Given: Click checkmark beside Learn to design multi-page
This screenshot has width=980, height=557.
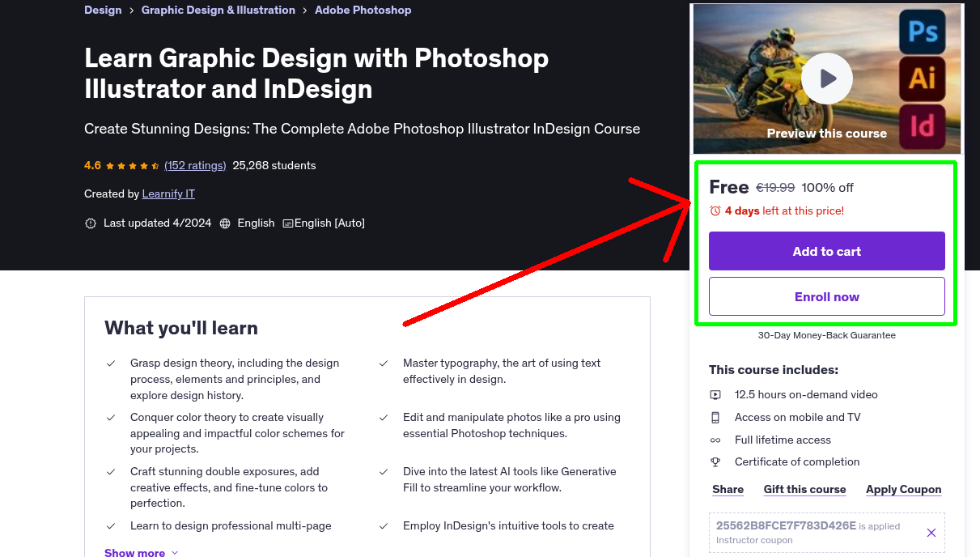Looking at the screenshot, I should point(111,526).
